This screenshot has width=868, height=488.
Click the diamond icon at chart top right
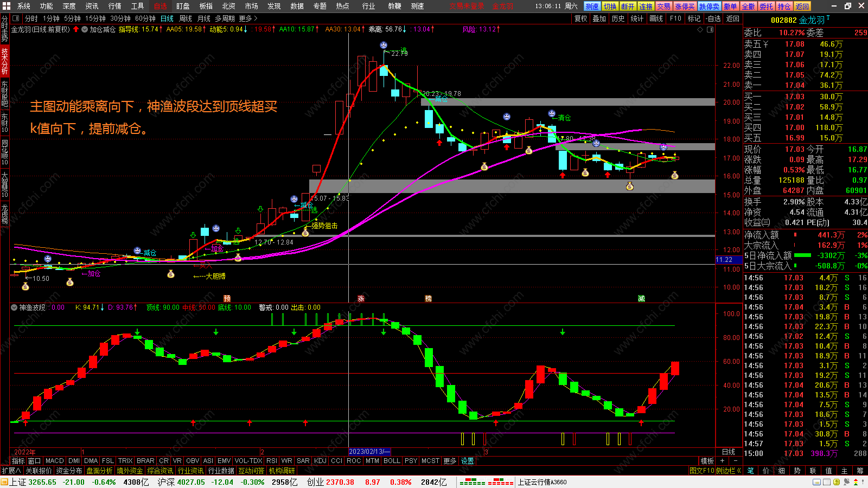pyautogui.click(x=700, y=29)
